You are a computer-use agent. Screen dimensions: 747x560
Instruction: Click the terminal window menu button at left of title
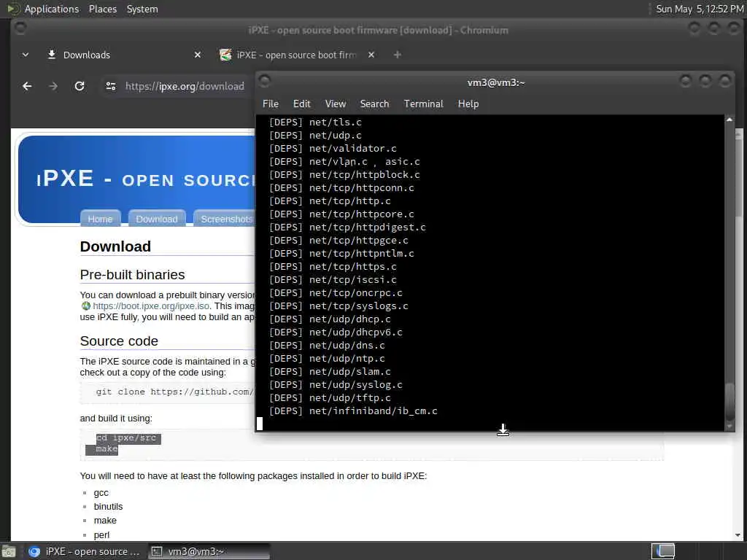265,82
